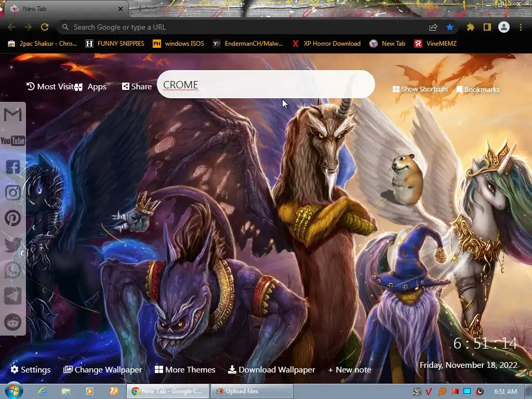Open the New Tab bookmark
Image resolution: width=532 pixels, height=399 pixels.
tap(388, 44)
